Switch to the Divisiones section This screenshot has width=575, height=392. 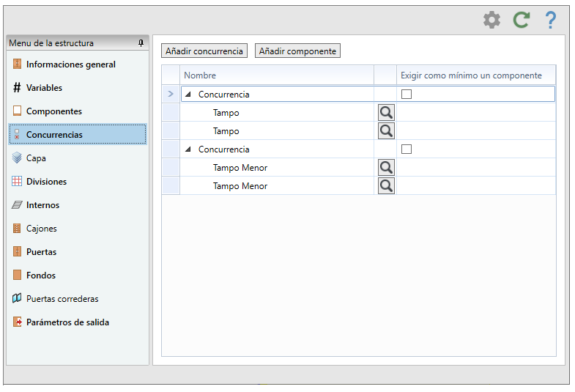[78, 182]
